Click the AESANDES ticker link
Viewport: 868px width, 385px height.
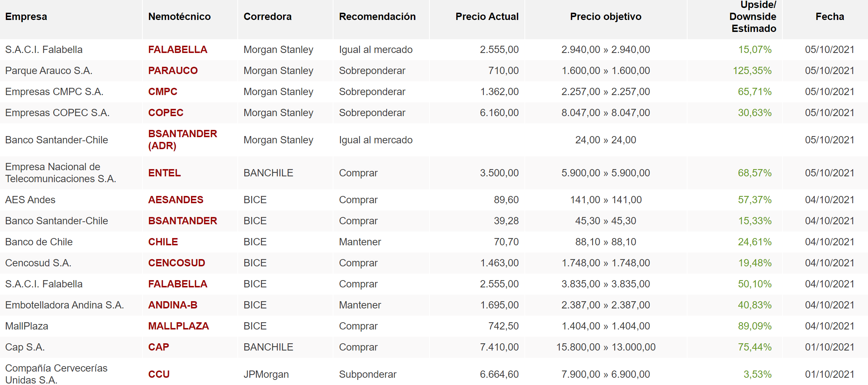(x=176, y=200)
